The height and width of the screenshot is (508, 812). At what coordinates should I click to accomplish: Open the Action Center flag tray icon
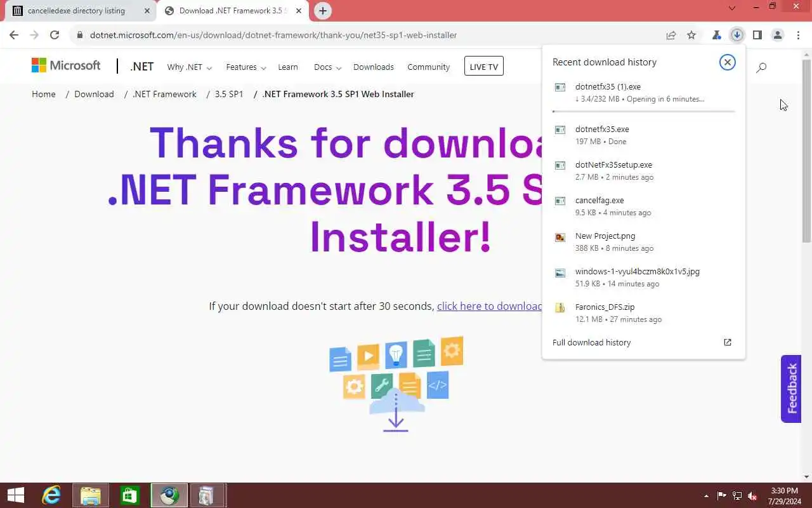tap(722, 496)
